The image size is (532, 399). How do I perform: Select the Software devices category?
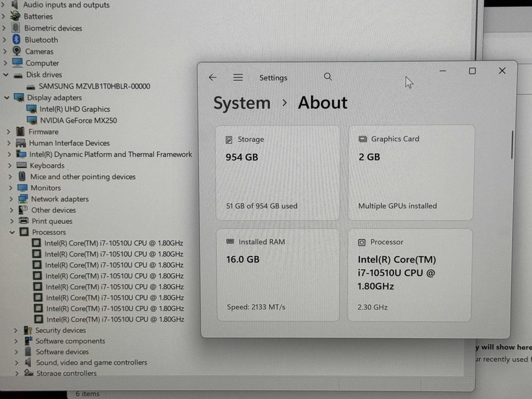62,352
